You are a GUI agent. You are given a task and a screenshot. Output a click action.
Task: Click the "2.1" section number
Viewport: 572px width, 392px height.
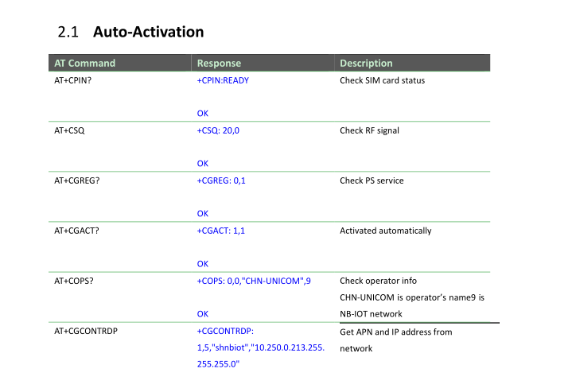[x=68, y=32]
